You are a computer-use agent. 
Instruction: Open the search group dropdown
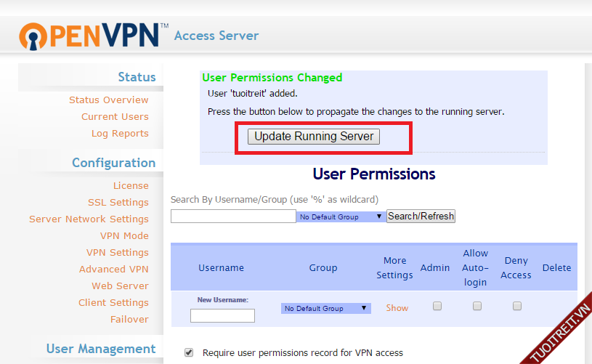tap(341, 217)
